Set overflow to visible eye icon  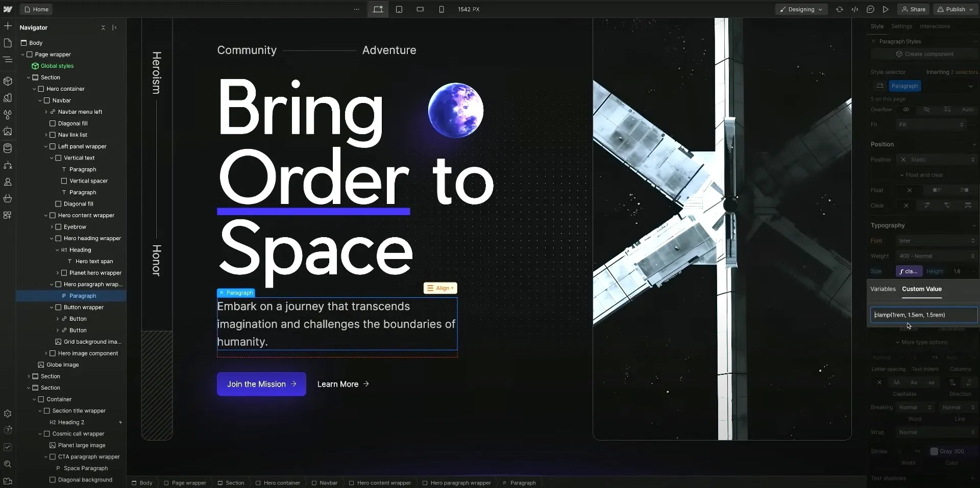(906, 110)
